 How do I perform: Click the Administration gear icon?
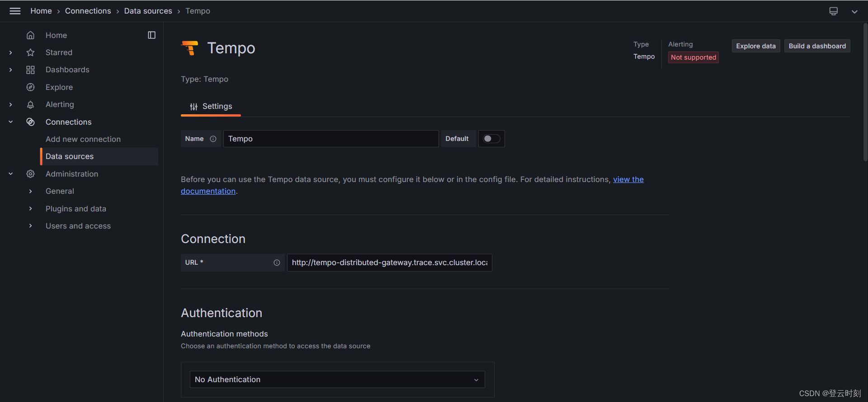pos(30,174)
